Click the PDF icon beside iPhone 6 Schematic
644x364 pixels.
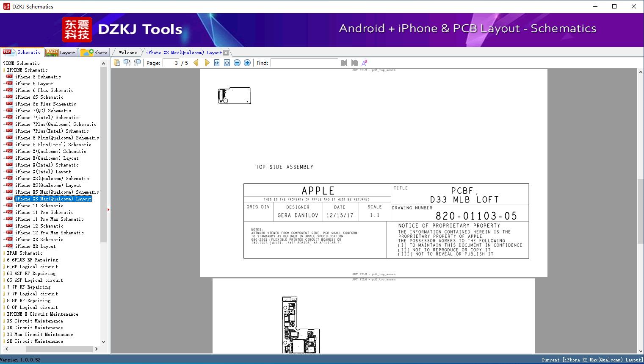tap(9, 77)
